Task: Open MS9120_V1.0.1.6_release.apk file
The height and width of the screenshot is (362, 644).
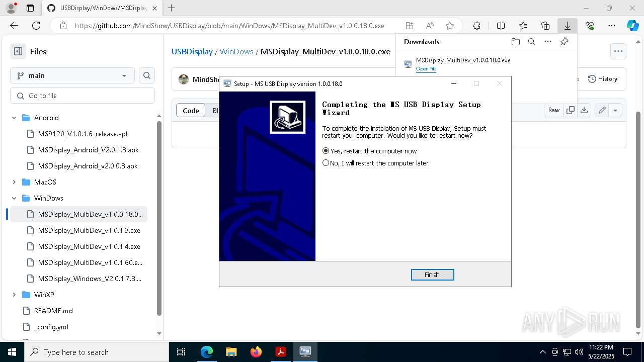Action: (84, 134)
